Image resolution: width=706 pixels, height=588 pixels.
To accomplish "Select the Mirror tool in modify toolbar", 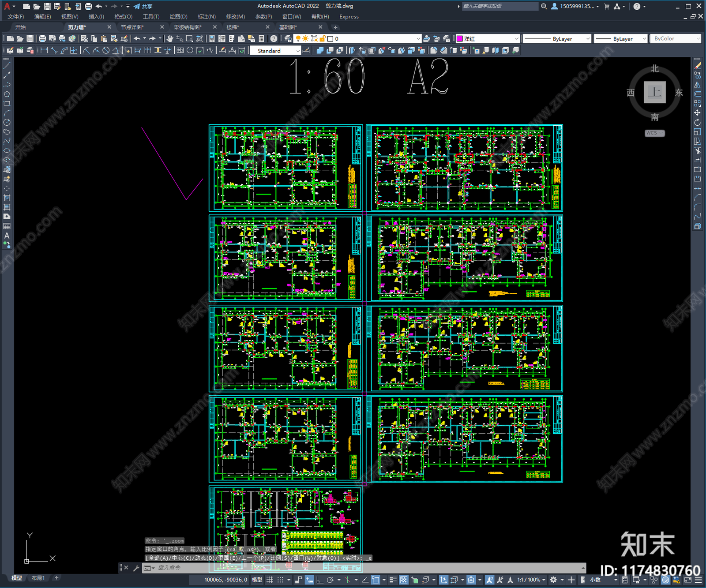I will 697,85.
